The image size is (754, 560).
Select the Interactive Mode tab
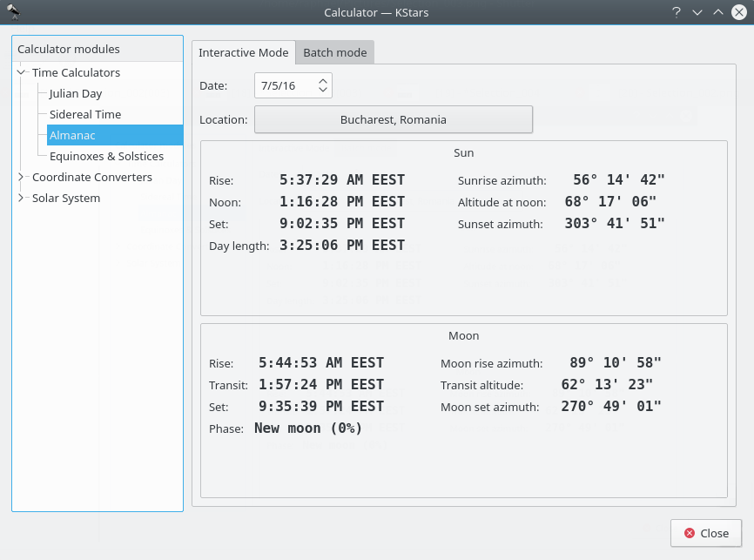[243, 53]
